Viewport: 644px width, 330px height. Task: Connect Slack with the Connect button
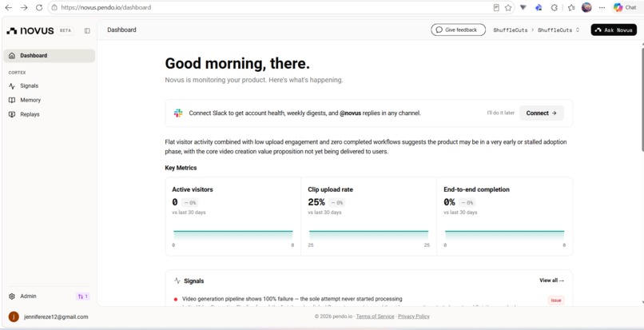pyautogui.click(x=541, y=113)
